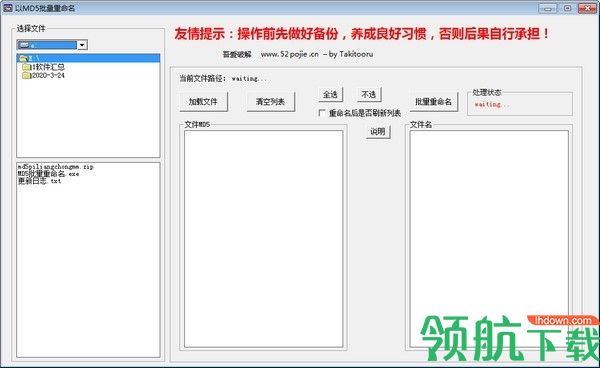Click the application icon in title bar
600x368 pixels.
coord(8,8)
